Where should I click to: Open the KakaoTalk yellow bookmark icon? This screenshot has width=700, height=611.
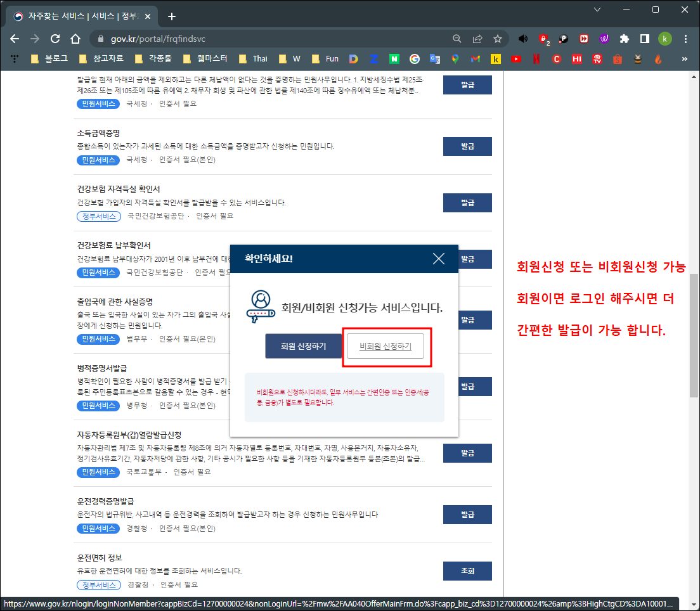495,58
